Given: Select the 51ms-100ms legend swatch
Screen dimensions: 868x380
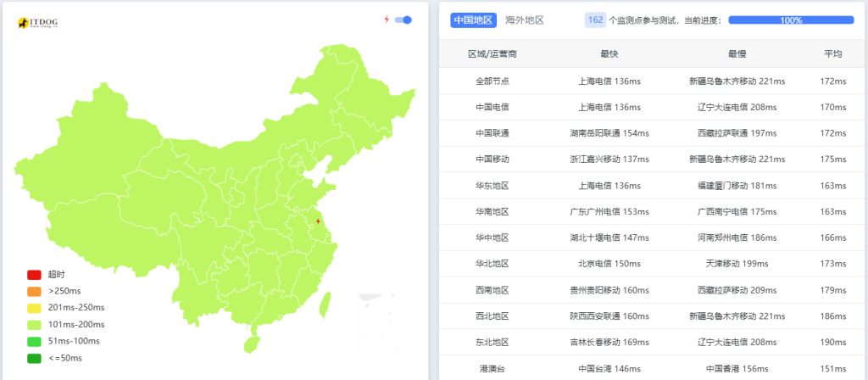Looking at the screenshot, I should [x=34, y=341].
